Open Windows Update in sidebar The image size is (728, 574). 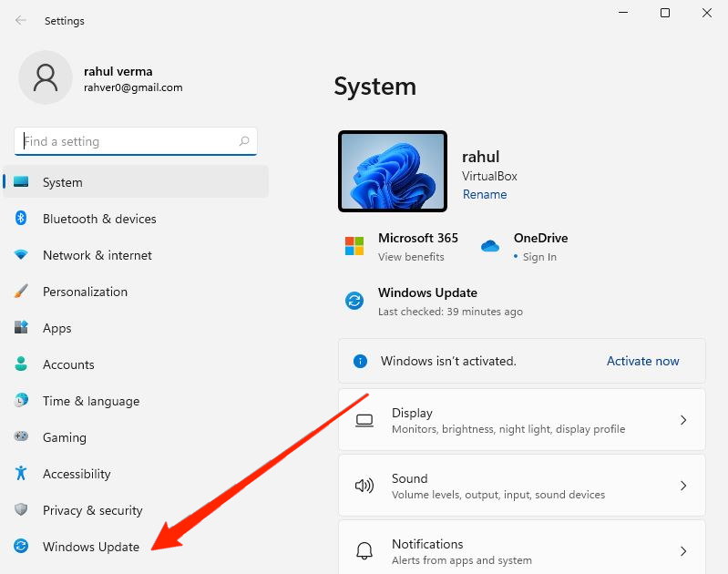(90, 547)
